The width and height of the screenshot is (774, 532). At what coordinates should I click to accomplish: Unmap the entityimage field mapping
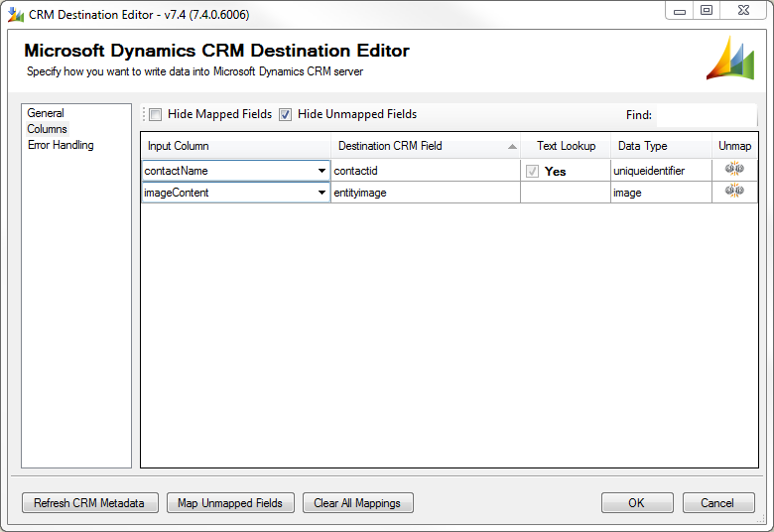(734, 191)
